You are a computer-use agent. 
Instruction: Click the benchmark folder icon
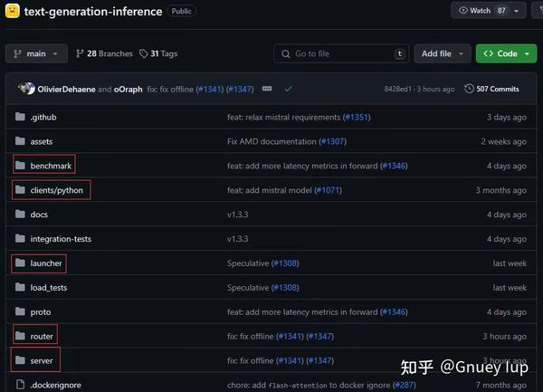pos(21,166)
